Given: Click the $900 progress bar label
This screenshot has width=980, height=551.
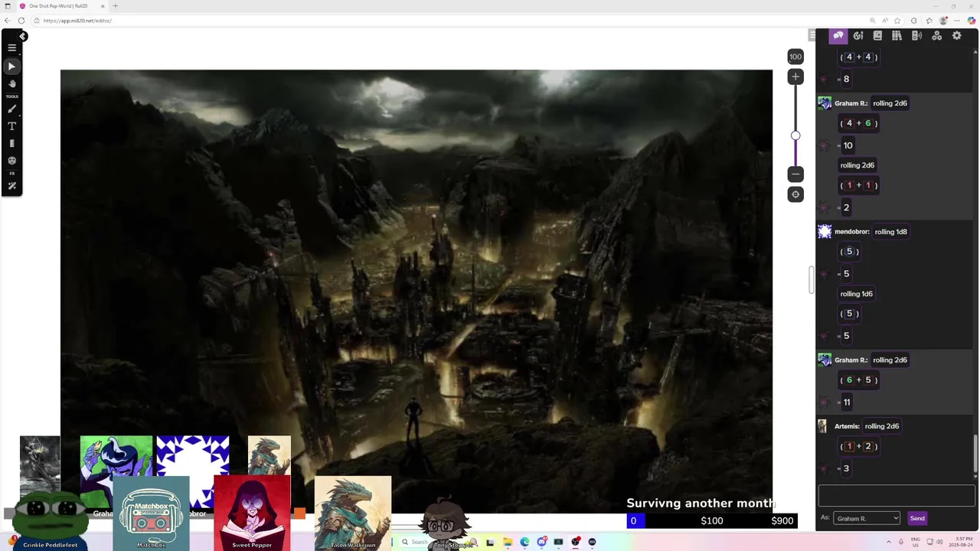Looking at the screenshot, I should (782, 521).
